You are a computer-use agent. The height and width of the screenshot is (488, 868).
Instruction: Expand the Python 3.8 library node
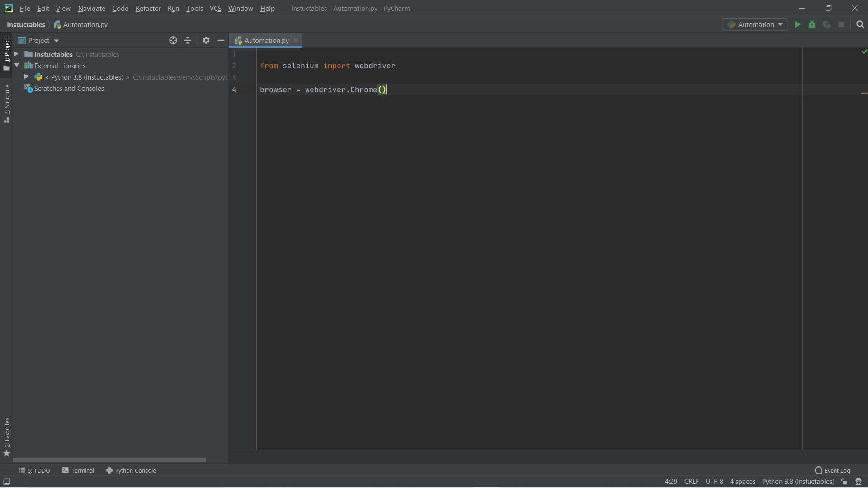pyautogui.click(x=26, y=77)
